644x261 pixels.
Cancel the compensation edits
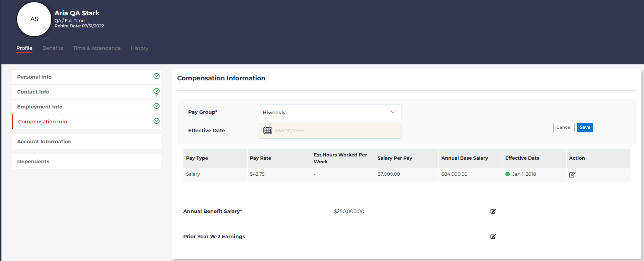(563, 127)
